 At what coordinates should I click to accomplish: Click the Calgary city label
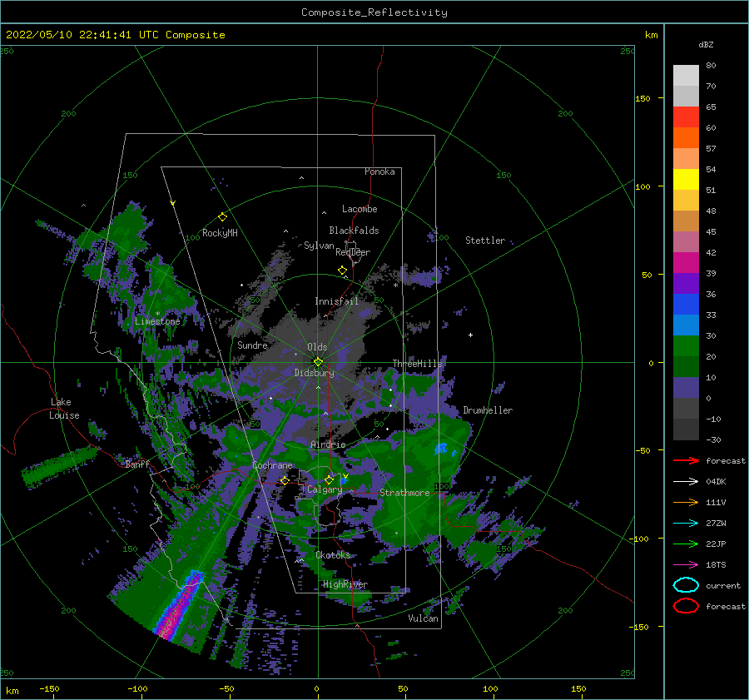coord(325,489)
